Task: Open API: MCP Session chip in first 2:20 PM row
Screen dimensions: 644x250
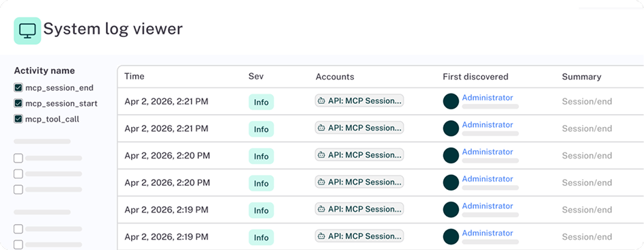Action: (359, 155)
